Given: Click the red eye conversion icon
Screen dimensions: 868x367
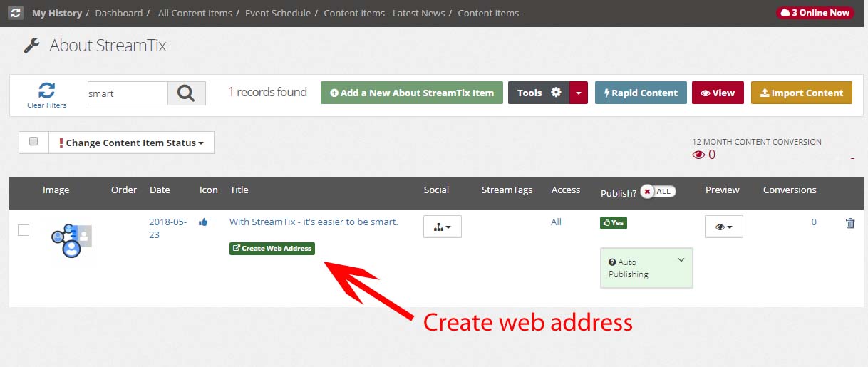Looking at the screenshot, I should pyautogui.click(x=698, y=155).
